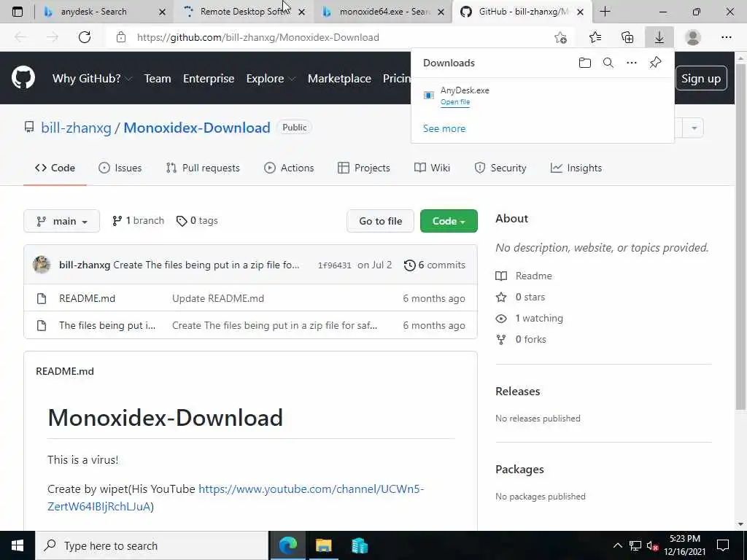Open the notification center icon
This screenshot has width=747, height=560.
point(723,545)
